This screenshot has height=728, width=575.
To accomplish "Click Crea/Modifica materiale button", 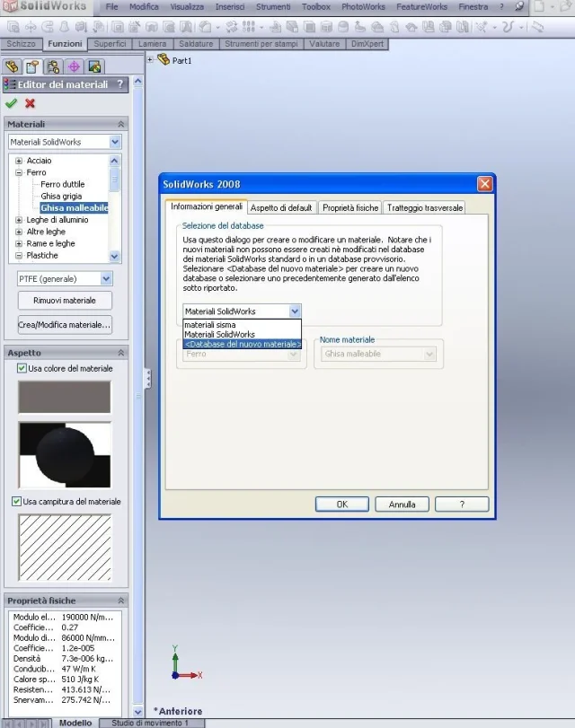I will (x=65, y=325).
